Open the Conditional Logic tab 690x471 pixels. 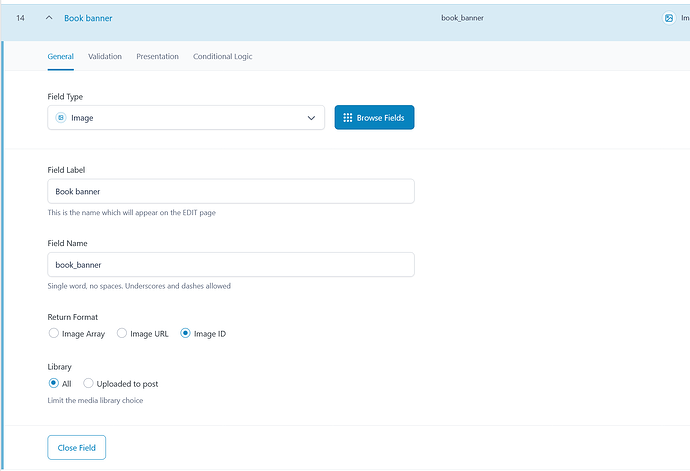point(223,56)
